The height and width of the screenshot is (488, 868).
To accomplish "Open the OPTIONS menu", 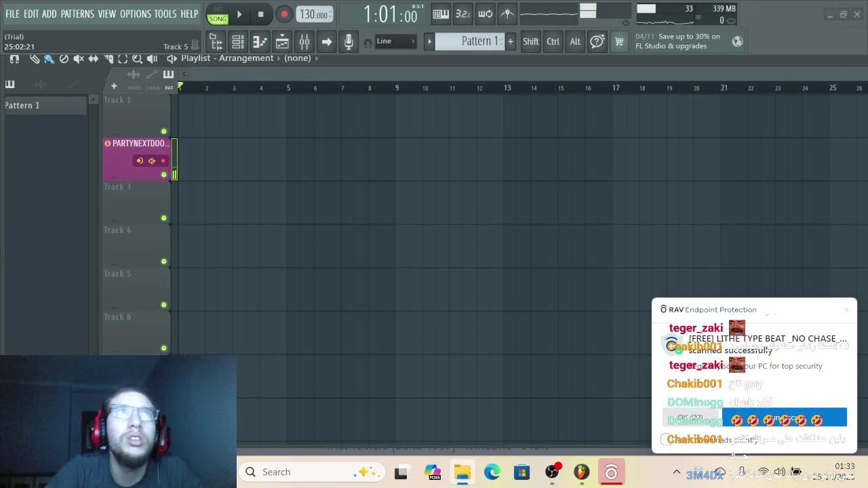I will tap(136, 14).
